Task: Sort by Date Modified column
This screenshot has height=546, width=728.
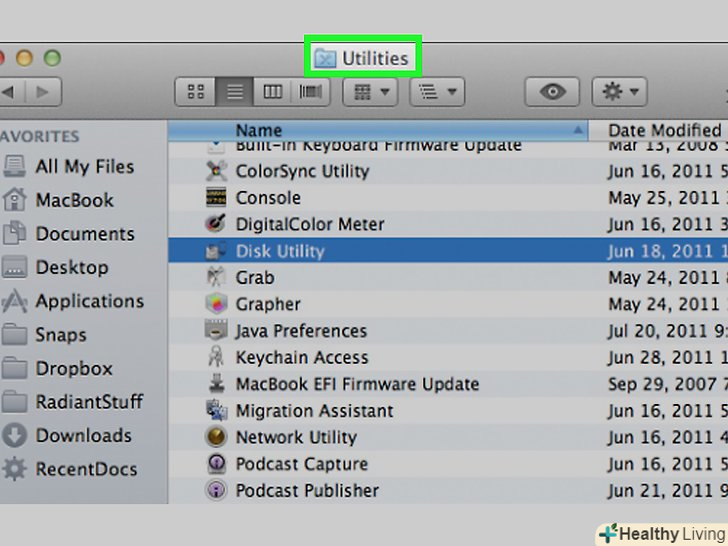Action: pyautogui.click(x=665, y=130)
